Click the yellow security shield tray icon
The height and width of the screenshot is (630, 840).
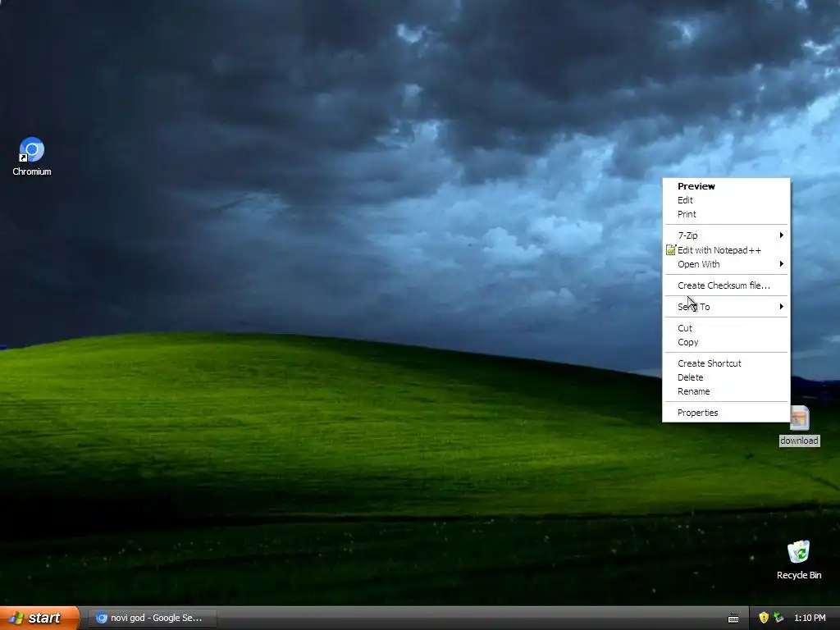764,618
